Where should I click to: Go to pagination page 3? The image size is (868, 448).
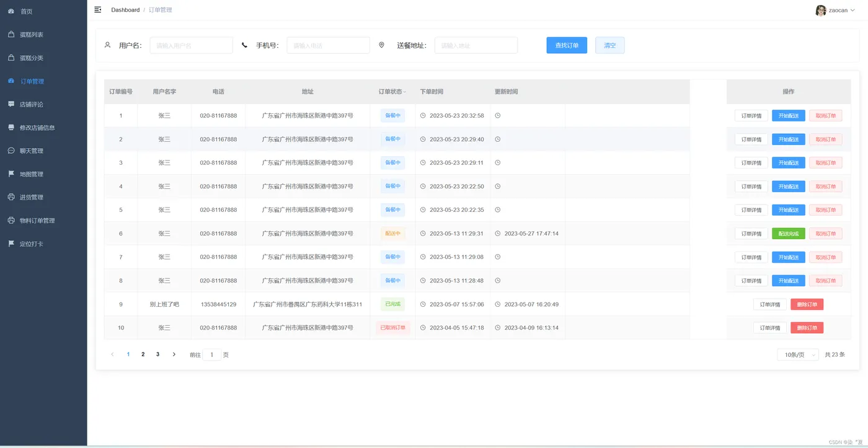pos(158,354)
